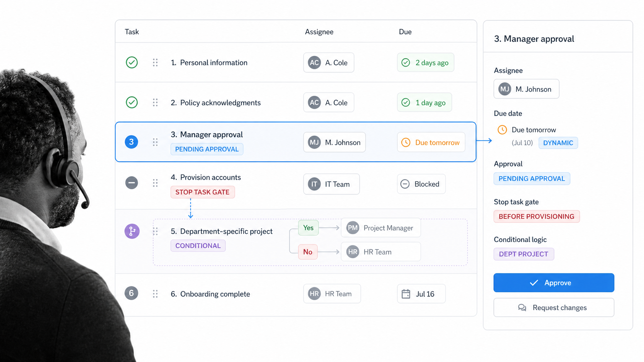Image resolution: width=644 pixels, height=362 pixels.
Task: Select the Yes branch option
Action: point(308,228)
